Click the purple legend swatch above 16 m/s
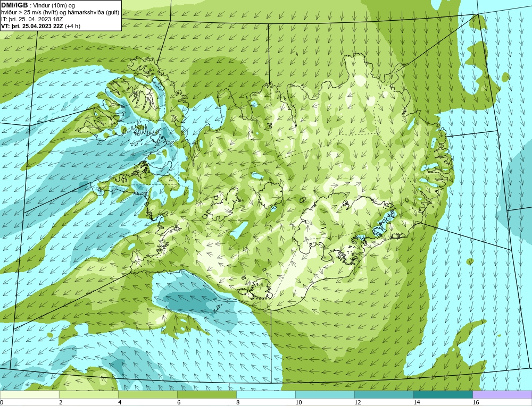This screenshot has width=532, height=406. point(502,394)
